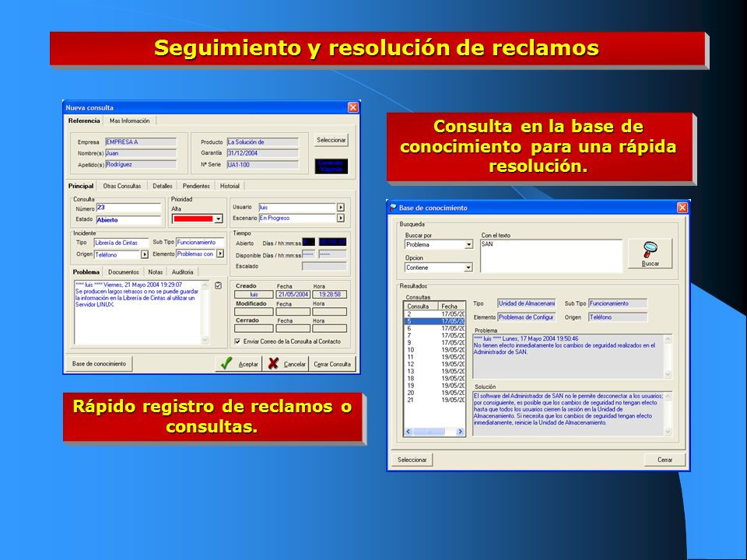Switch to the Referencia tab
747x560 pixels.
[84, 121]
